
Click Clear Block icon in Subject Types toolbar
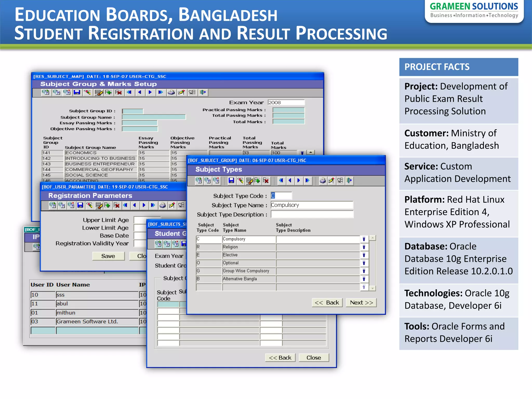pyautogui.click(x=249, y=181)
